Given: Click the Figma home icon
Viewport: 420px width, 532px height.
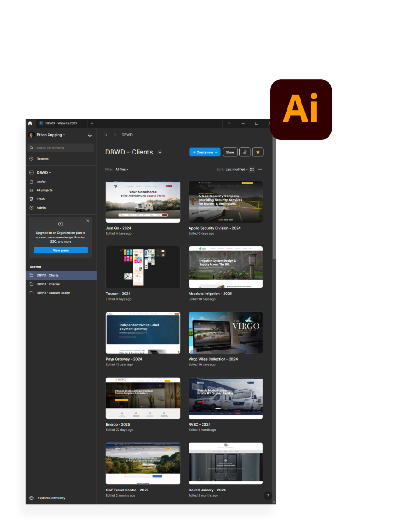Looking at the screenshot, I should (30, 123).
